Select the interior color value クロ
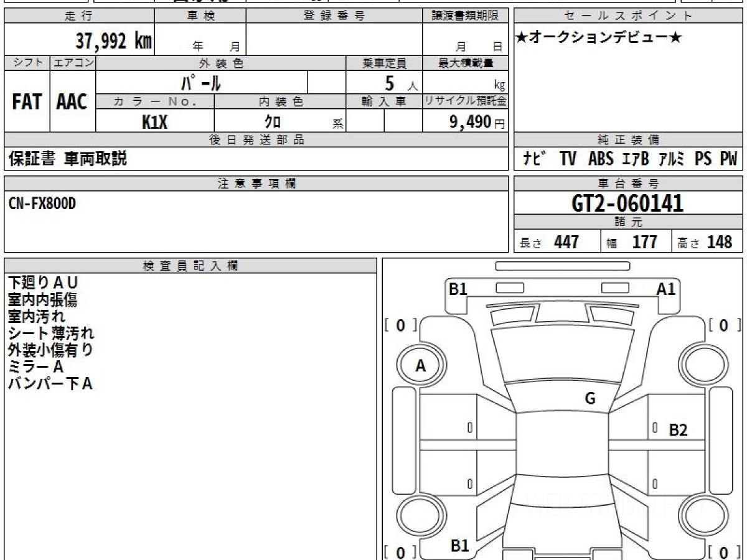 tap(273, 122)
